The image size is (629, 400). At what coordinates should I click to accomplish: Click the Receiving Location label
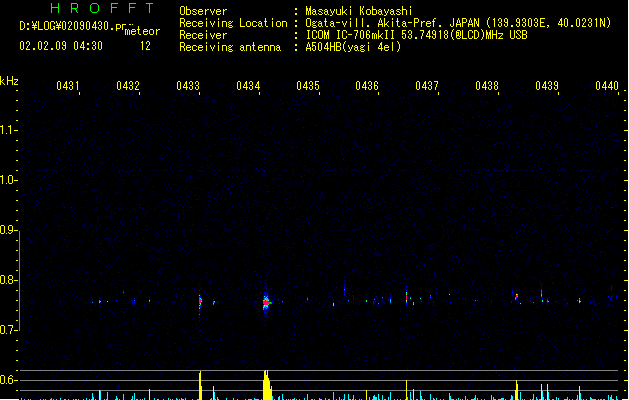tap(233, 23)
